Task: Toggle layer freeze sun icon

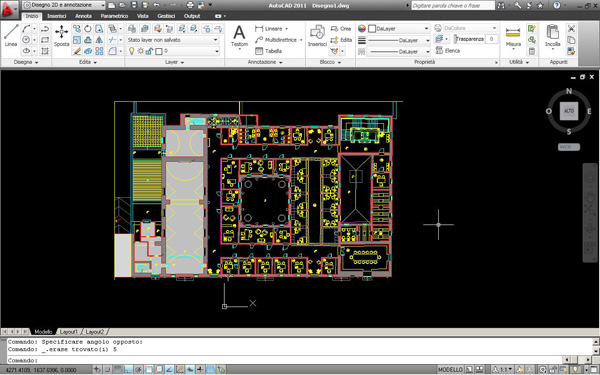Action: [x=141, y=51]
